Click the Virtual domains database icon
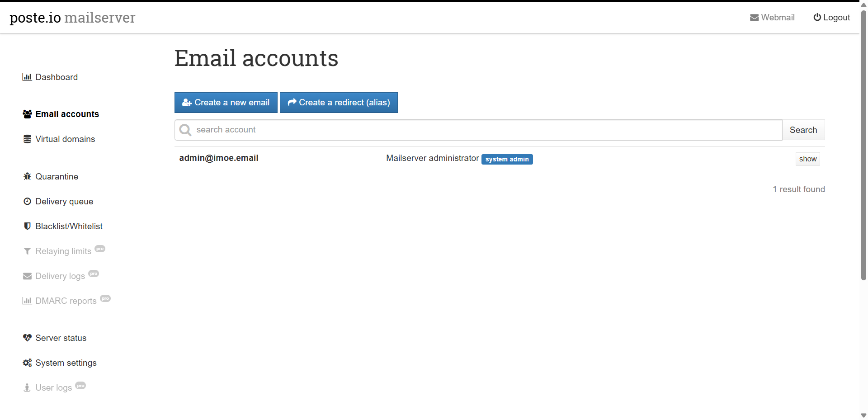 [x=27, y=139]
